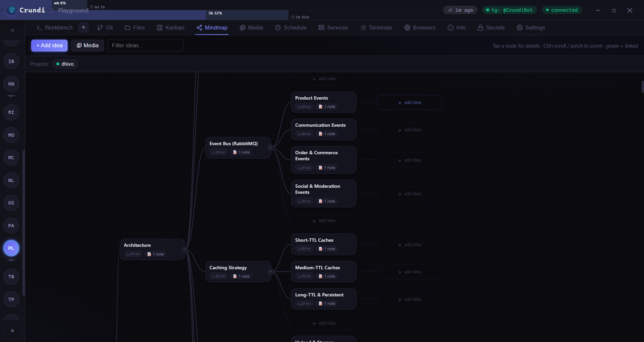Click the 1m ago status badge
644x342 pixels.
point(460,10)
